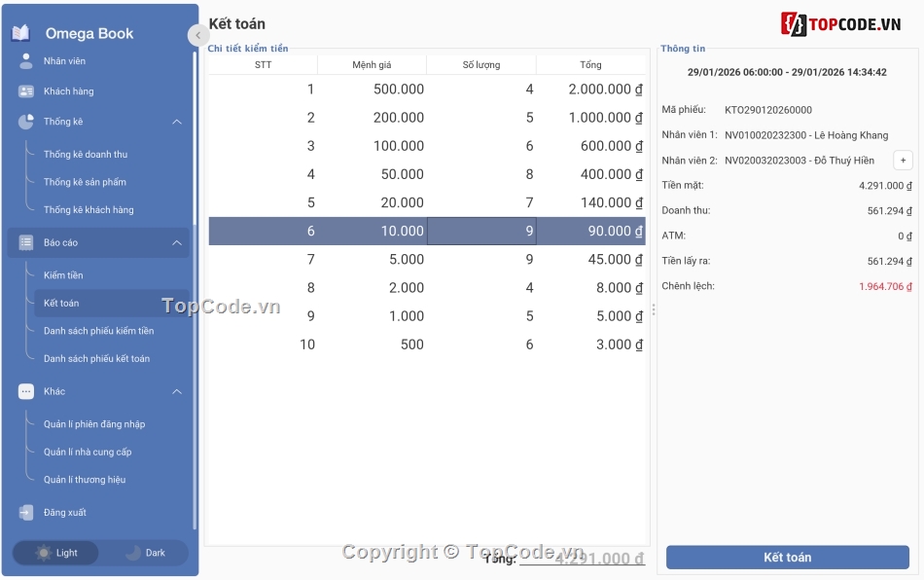The width and height of the screenshot is (924, 580).
Task: Select the quantity cell for 500.000
Action: click(x=481, y=89)
